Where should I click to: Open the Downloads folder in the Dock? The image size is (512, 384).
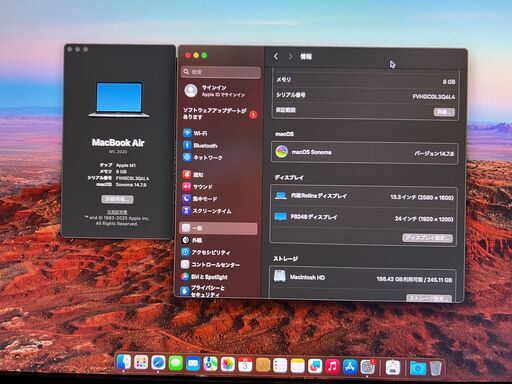pos(418,368)
